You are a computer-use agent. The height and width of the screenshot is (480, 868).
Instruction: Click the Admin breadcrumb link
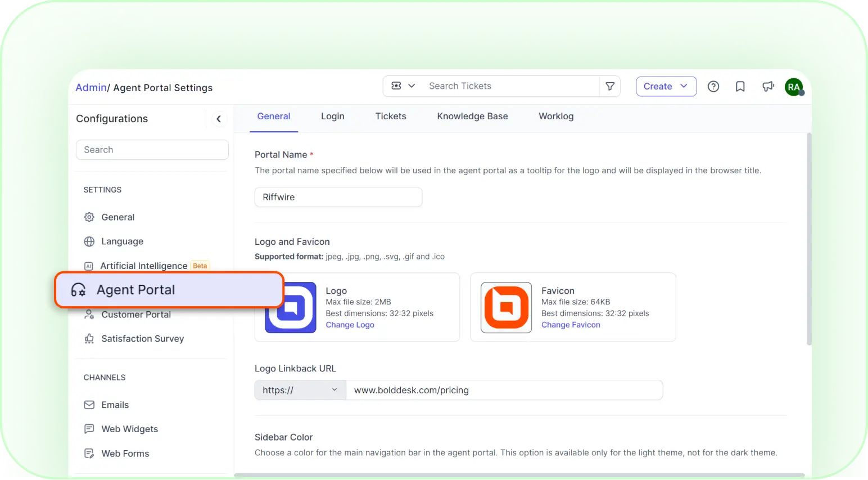[91, 88]
